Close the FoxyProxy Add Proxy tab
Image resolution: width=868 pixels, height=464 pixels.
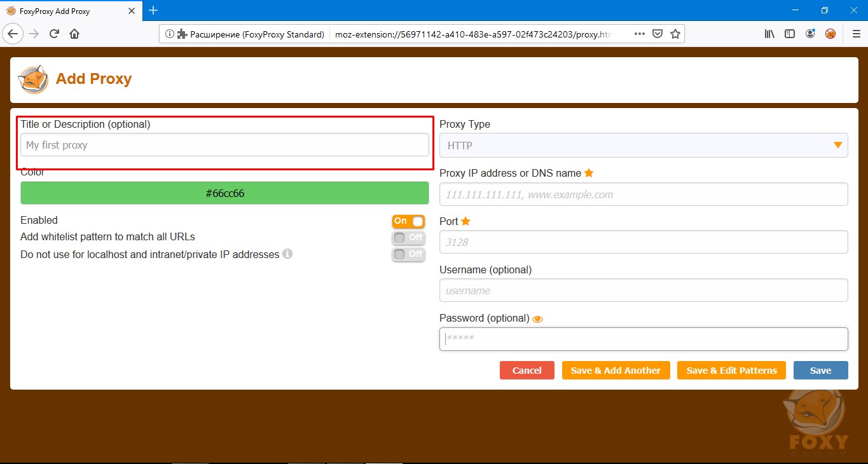click(133, 11)
